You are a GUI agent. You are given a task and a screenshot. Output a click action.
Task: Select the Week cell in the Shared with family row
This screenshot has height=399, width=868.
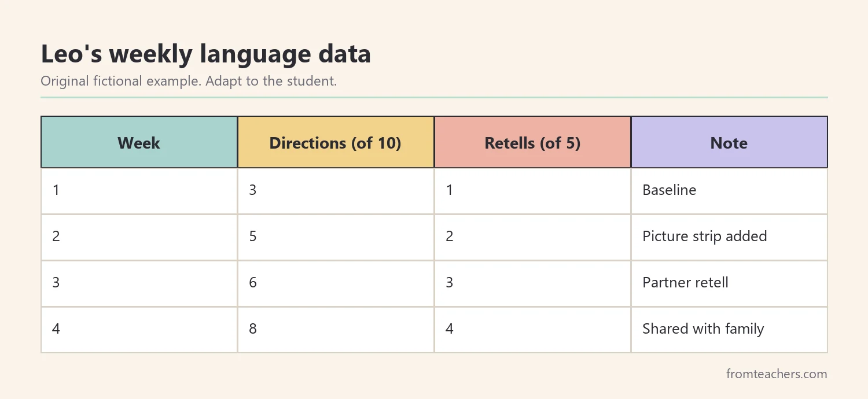(139, 330)
